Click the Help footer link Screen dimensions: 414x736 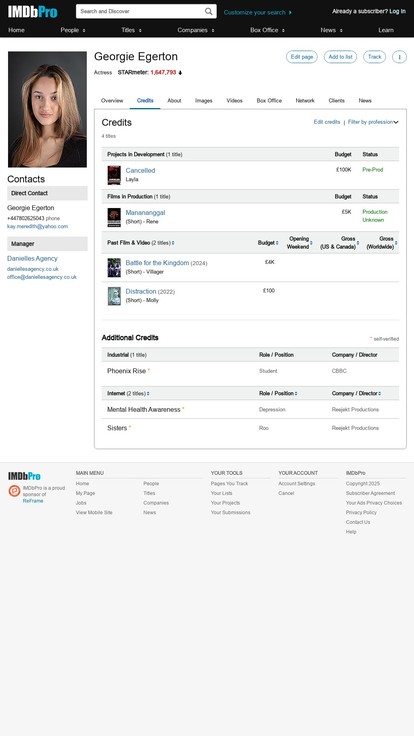pyautogui.click(x=351, y=532)
